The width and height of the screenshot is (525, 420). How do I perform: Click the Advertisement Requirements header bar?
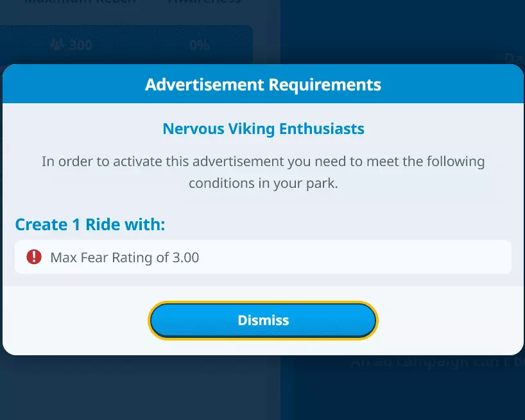tap(263, 85)
